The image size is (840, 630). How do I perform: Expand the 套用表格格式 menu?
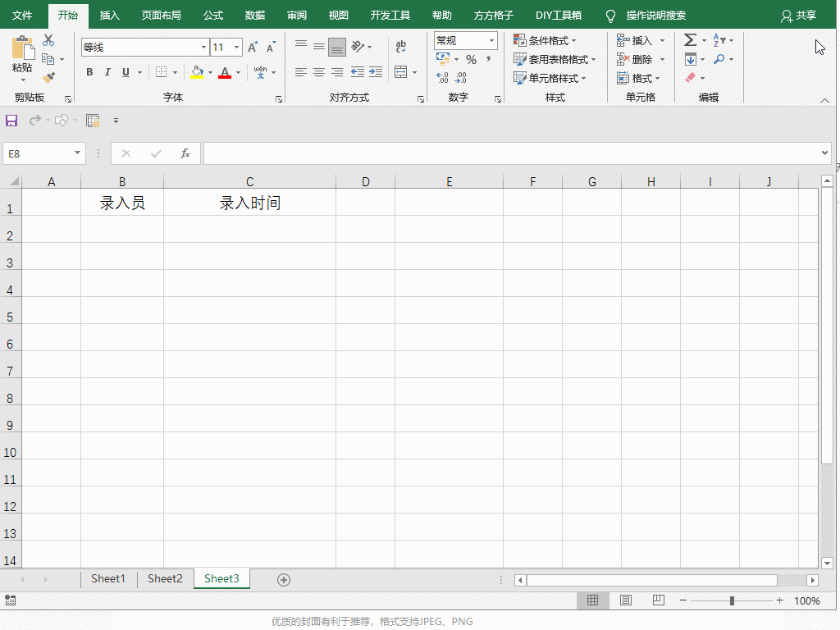(x=555, y=59)
